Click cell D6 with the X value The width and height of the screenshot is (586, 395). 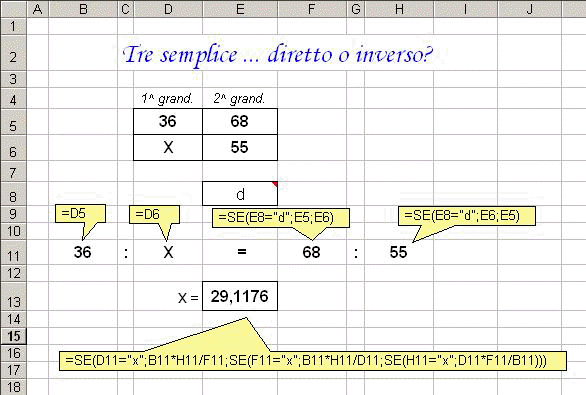168,147
